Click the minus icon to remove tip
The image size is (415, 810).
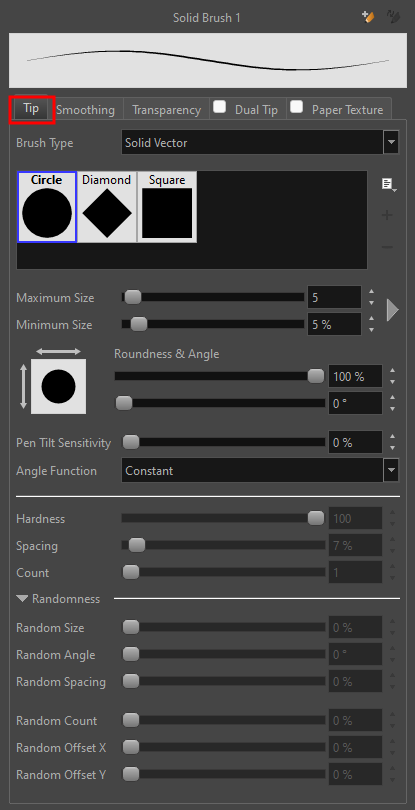387,247
